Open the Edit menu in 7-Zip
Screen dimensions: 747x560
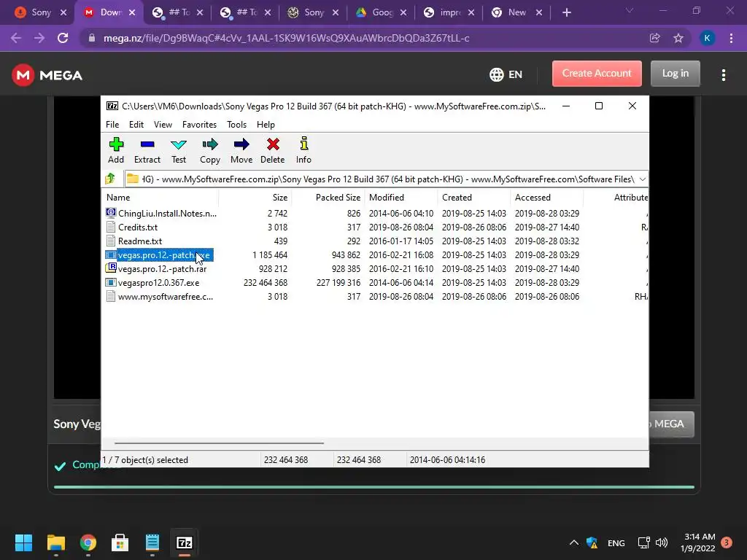coord(136,124)
